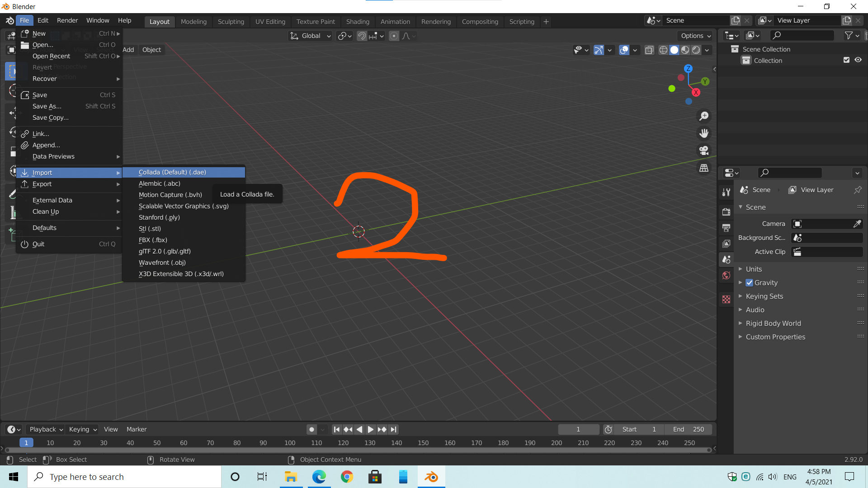Open outliner display mode dropdown

click(x=731, y=35)
